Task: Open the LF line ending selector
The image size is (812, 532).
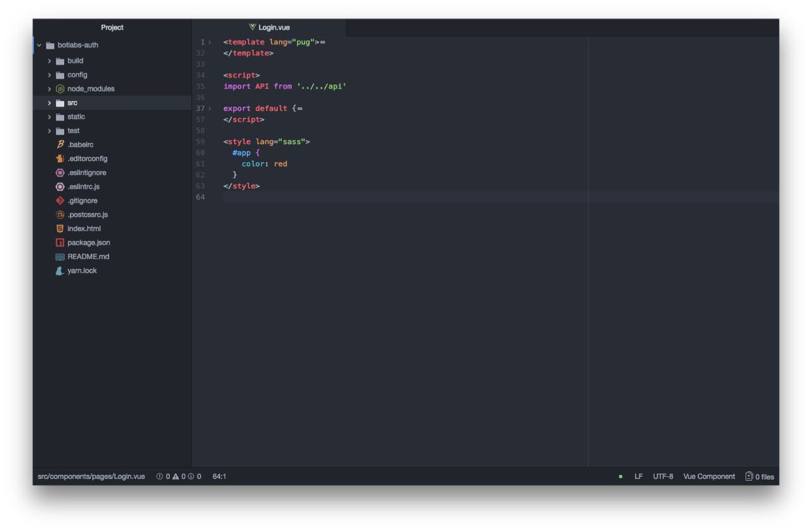Action: pos(638,476)
